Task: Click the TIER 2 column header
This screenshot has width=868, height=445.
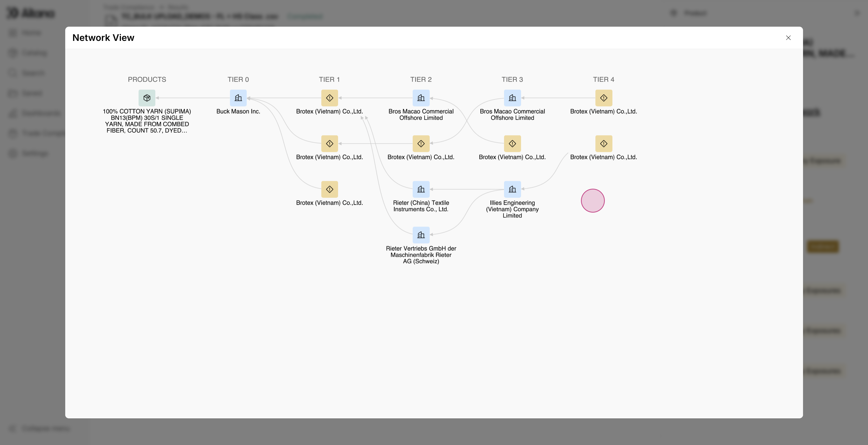Action: 421,80
